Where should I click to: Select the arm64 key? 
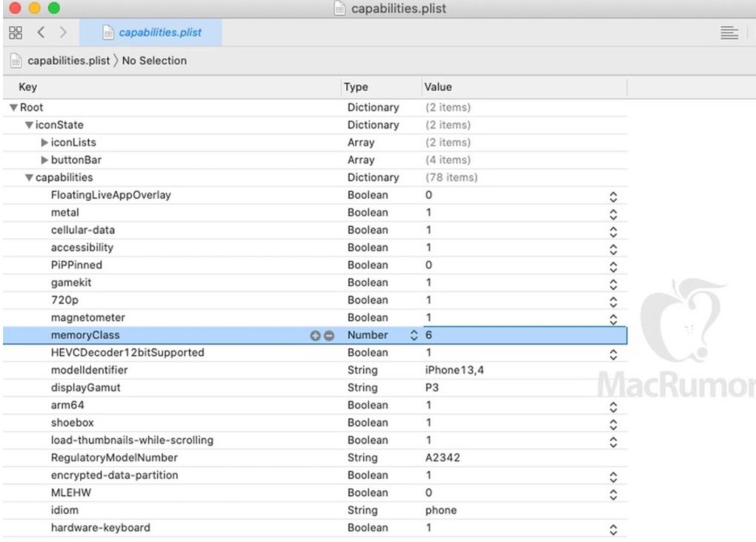[67, 405]
